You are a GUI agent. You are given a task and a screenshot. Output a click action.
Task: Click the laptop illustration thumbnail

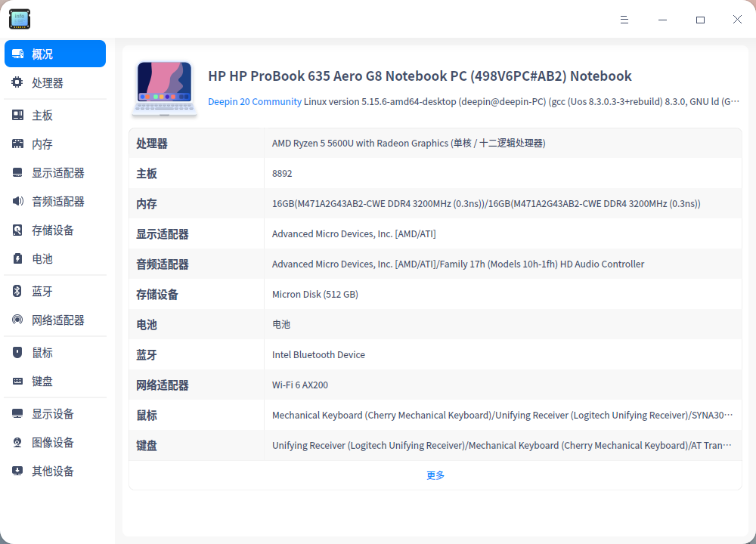(x=164, y=88)
